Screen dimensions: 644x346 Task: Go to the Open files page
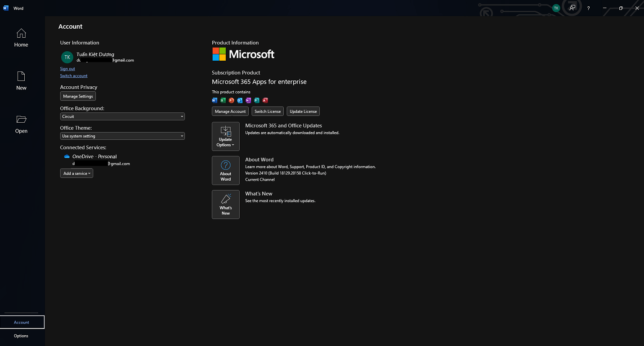coord(21,124)
